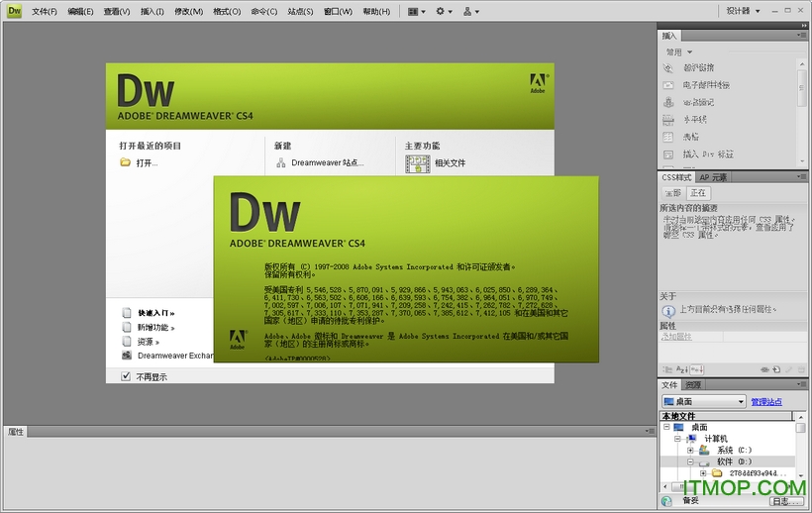The width and height of the screenshot is (812, 513).
Task: Open the 查看(V) menu
Action: [x=117, y=11]
